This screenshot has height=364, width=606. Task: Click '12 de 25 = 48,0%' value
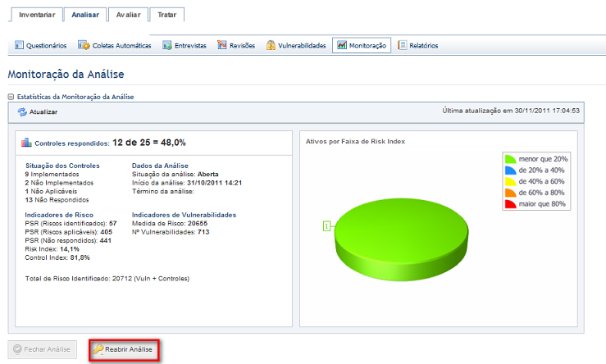point(149,143)
